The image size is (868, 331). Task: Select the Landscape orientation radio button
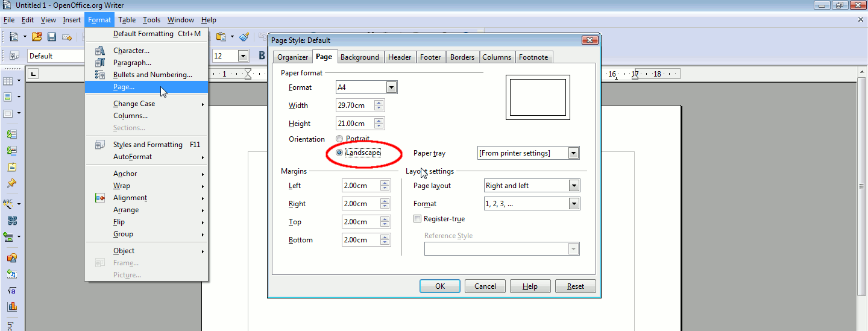339,153
